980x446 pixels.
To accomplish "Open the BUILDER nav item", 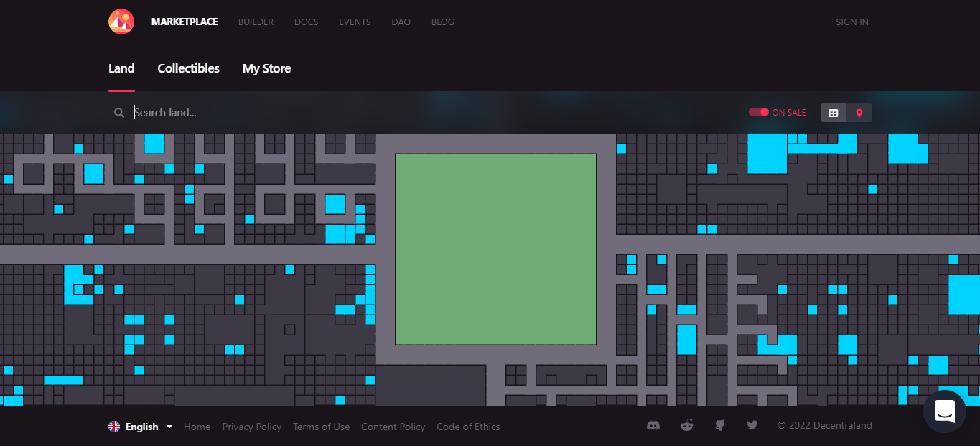I will [256, 22].
